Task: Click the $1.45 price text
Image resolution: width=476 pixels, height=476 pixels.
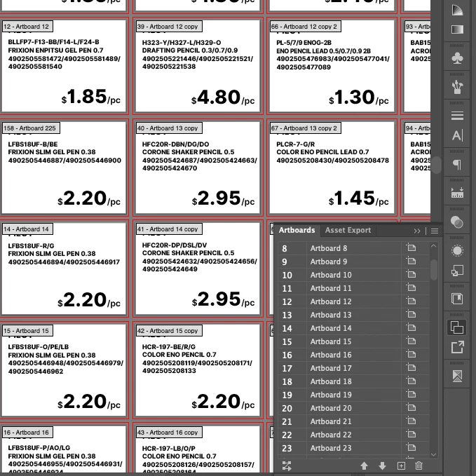Action: click(x=358, y=198)
